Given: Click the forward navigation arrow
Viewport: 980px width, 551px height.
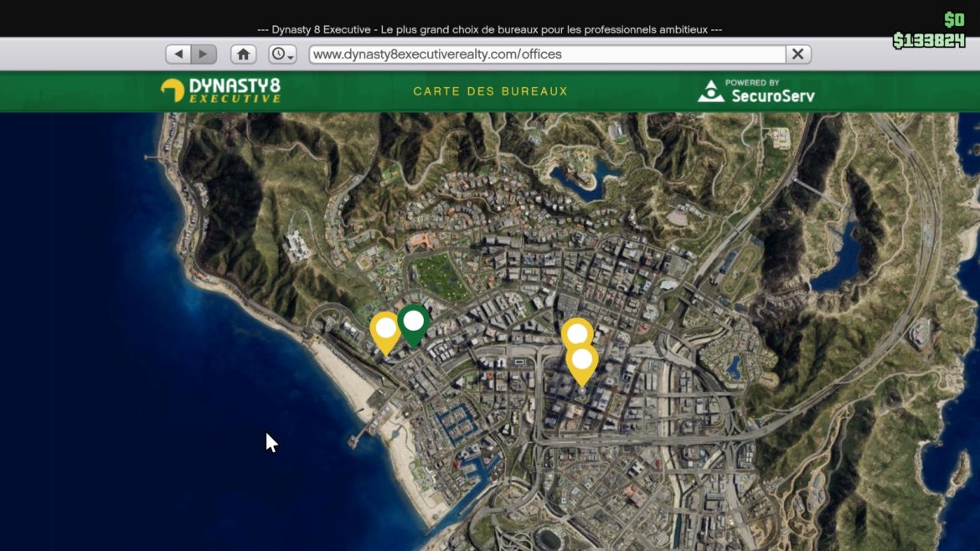Looking at the screenshot, I should click(204, 53).
